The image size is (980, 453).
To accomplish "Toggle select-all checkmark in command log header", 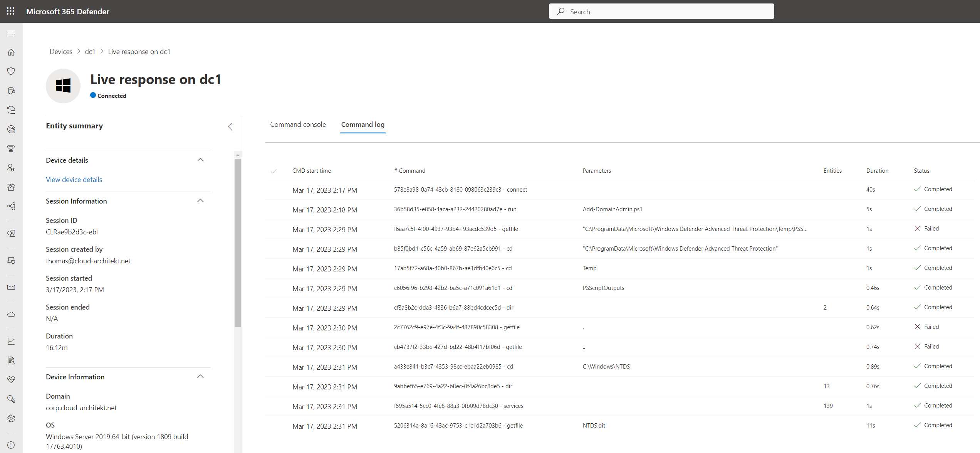I will [274, 171].
